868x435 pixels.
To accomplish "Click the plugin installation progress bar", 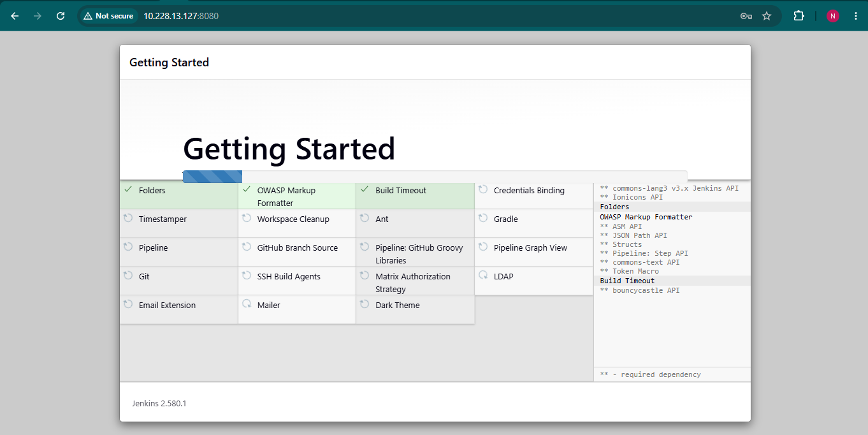I will click(435, 177).
